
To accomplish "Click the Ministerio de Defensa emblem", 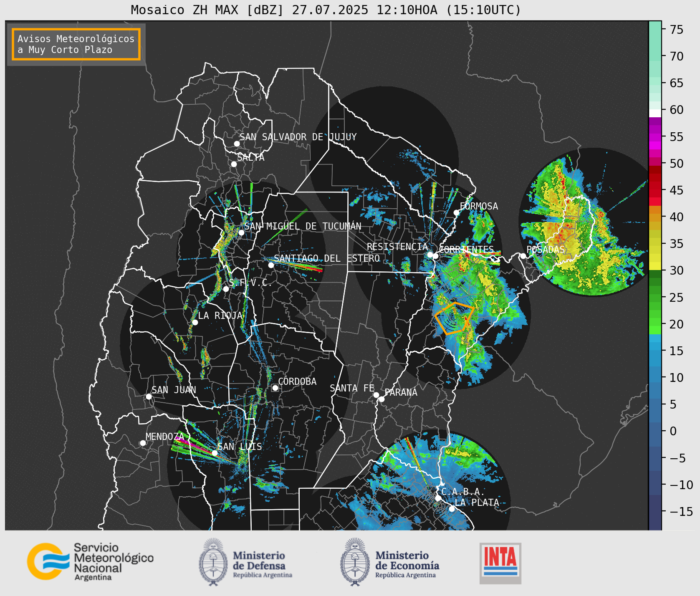I will pos(213,562).
